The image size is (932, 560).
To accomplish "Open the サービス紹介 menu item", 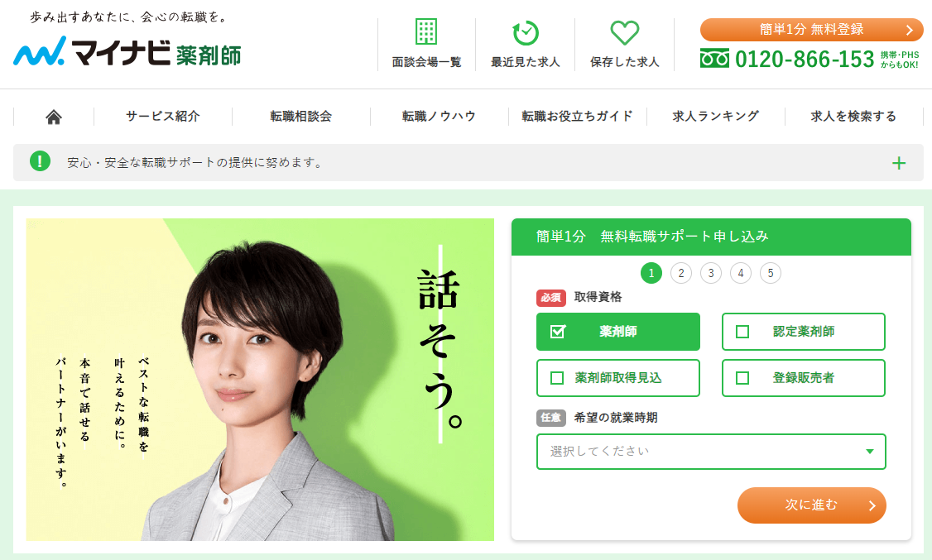I will pyautogui.click(x=163, y=117).
